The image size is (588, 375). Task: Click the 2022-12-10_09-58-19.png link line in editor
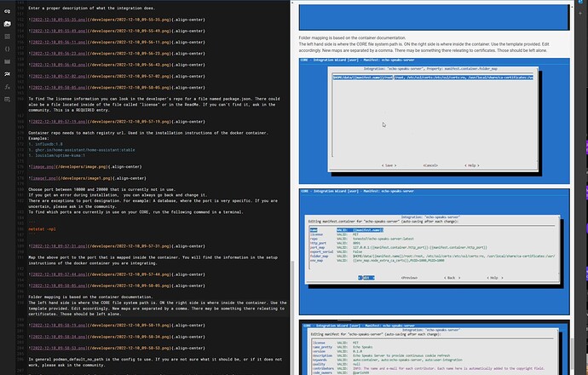(x=117, y=325)
